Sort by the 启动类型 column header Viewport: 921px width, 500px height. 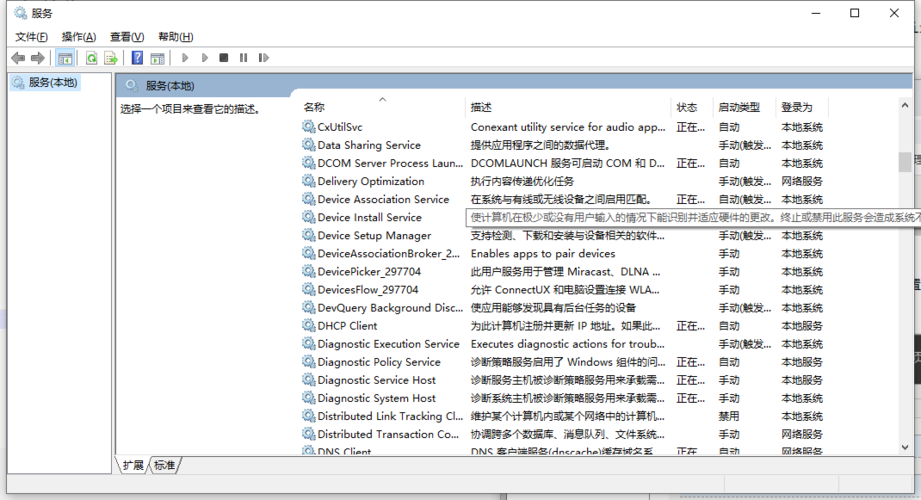[x=744, y=107]
